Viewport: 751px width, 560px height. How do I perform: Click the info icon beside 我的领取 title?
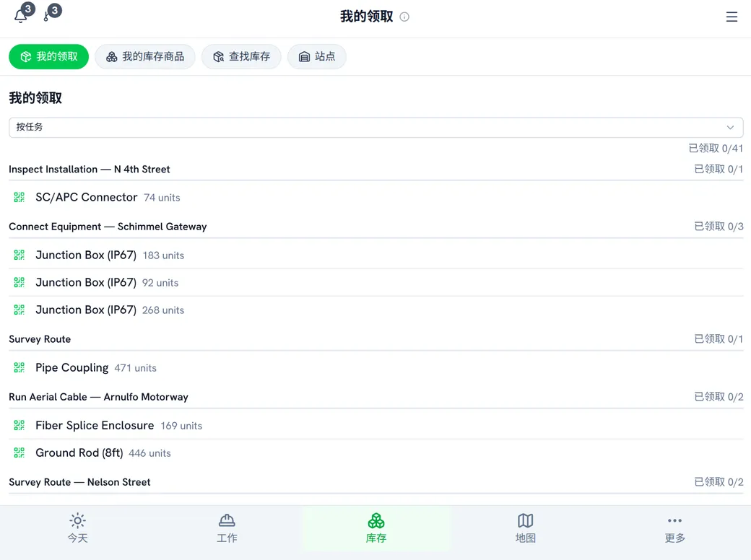(x=404, y=17)
